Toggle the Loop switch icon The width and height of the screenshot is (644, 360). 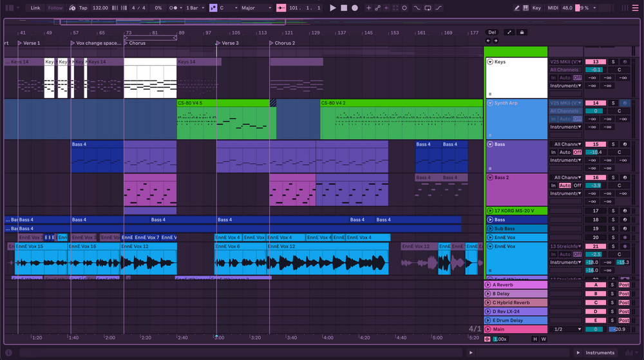428,8
